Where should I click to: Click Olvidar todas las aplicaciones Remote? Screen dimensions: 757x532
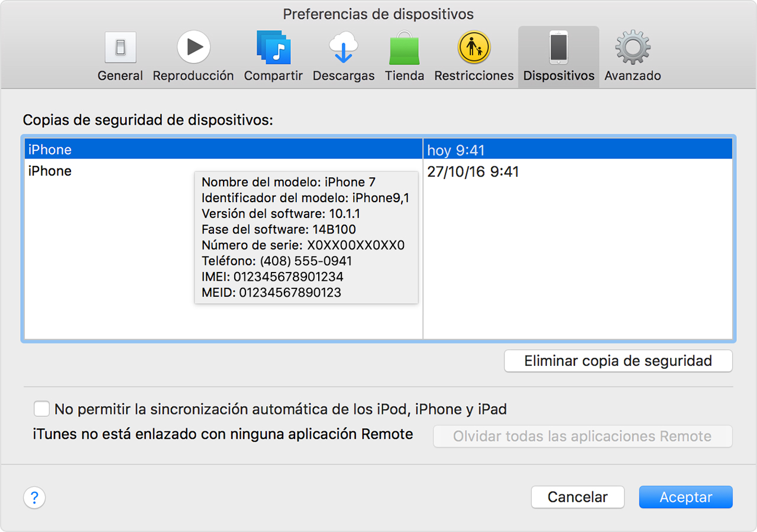coord(583,436)
